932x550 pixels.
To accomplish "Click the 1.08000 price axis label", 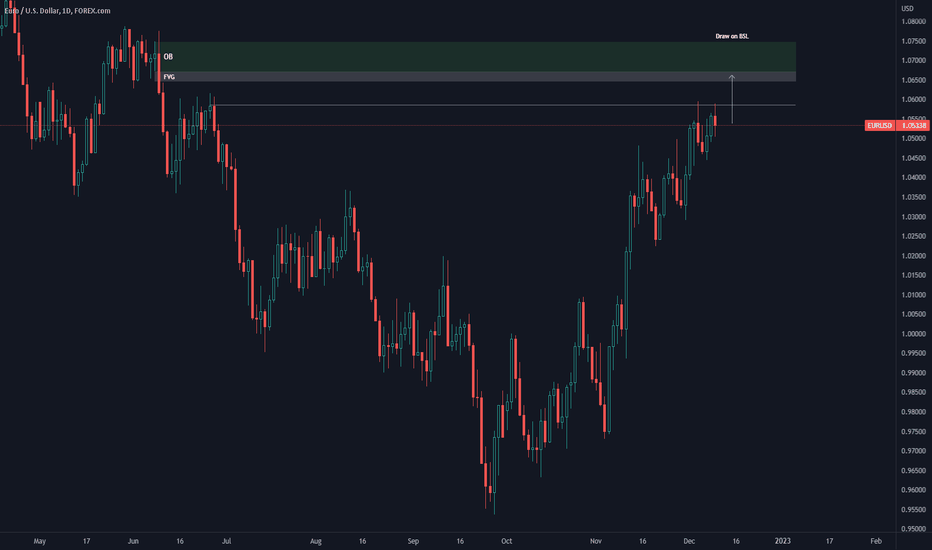I will tap(914, 21).
